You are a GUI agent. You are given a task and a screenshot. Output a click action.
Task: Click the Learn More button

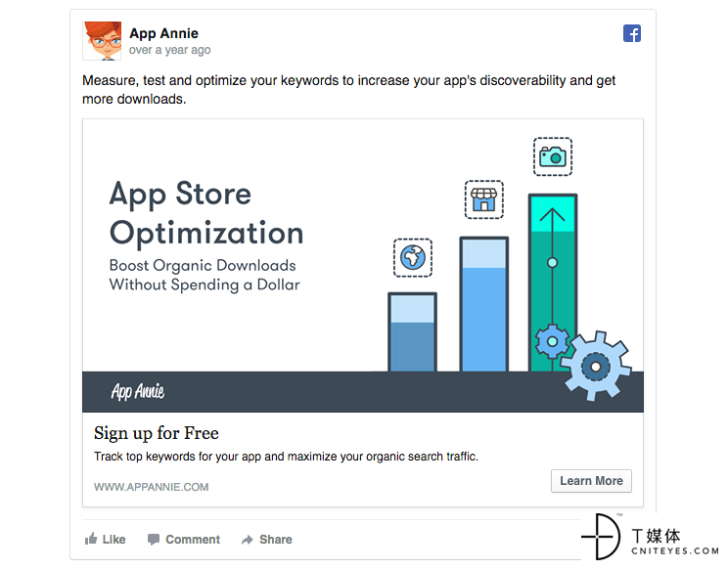(591, 481)
